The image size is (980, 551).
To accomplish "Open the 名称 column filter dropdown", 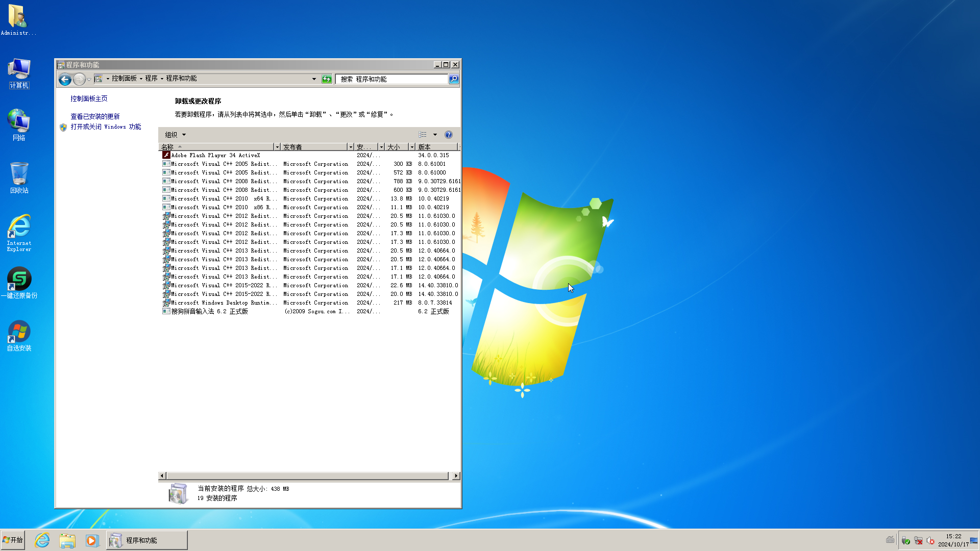I will (277, 147).
